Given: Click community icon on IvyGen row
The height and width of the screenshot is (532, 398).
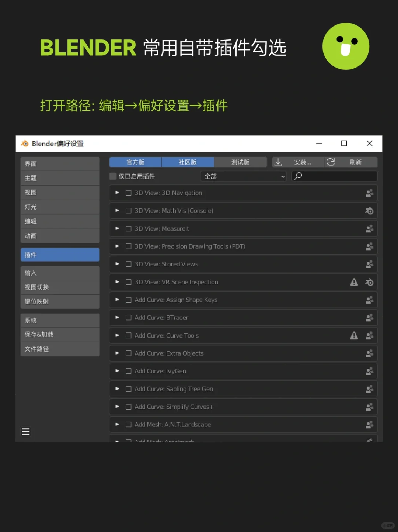Looking at the screenshot, I should [369, 371].
